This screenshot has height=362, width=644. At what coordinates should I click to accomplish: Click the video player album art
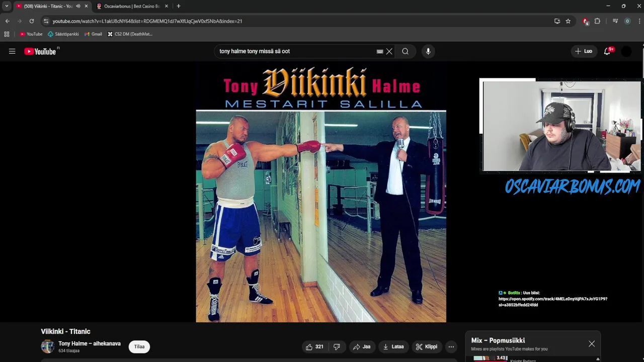pos(321,192)
